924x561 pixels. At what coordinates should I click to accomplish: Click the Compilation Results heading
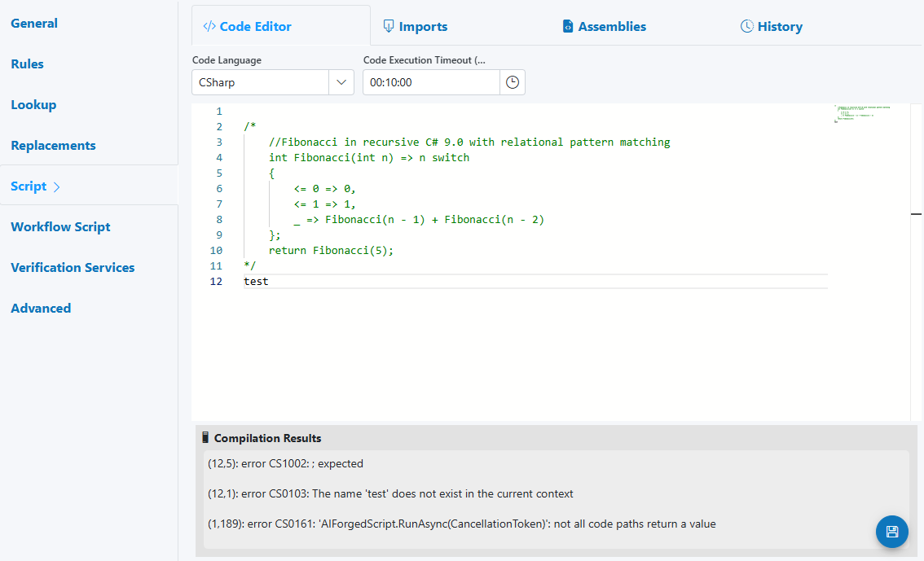tap(267, 438)
